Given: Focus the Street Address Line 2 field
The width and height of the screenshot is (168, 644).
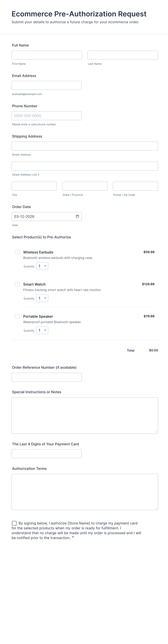Looking at the screenshot, I should [x=85, y=166].
